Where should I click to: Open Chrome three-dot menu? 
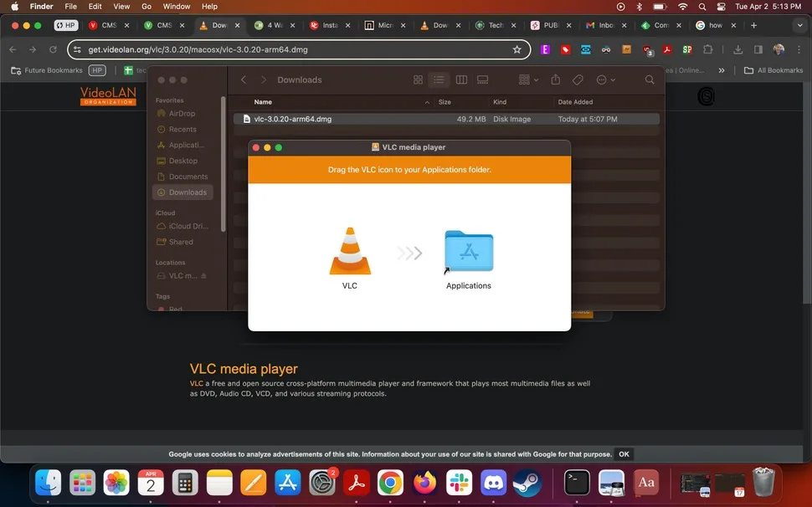(799, 49)
